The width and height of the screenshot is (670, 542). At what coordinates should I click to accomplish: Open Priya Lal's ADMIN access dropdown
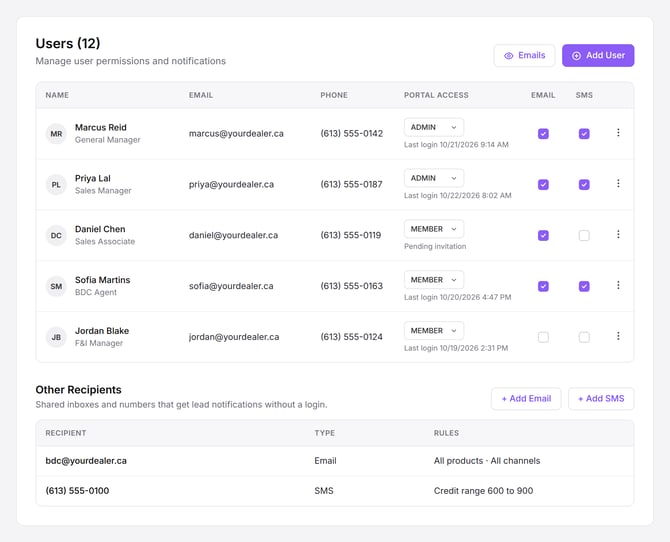tap(434, 178)
